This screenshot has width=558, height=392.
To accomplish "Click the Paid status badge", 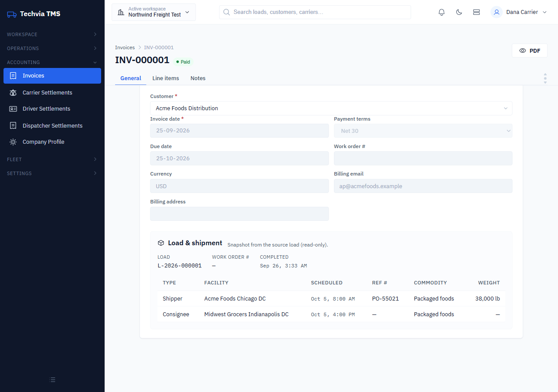I will [183, 62].
